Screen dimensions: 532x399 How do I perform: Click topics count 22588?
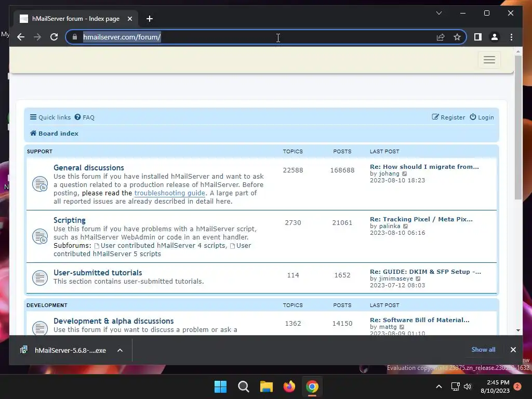293,170
